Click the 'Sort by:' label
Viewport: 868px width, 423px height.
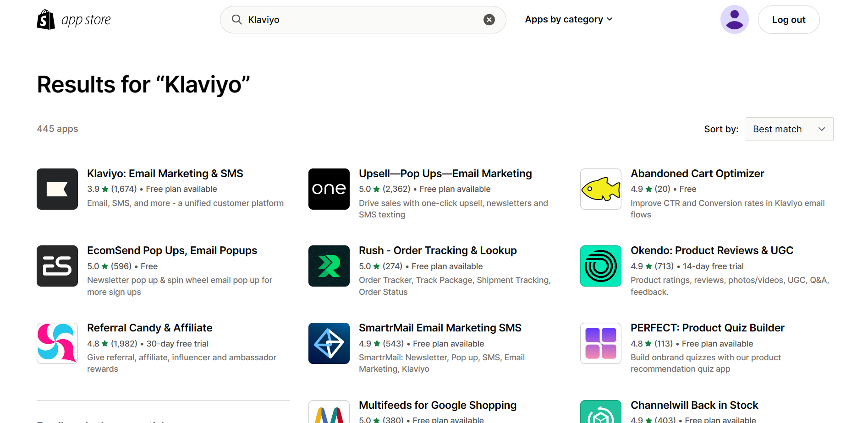721,129
